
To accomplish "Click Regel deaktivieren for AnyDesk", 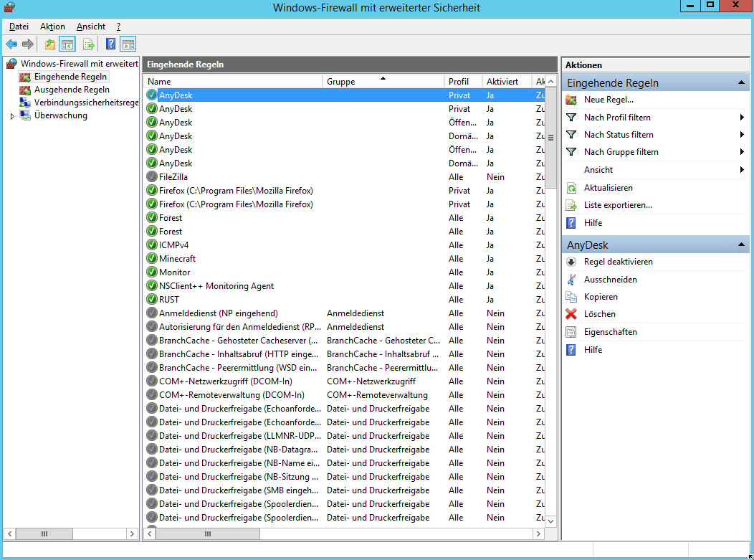I will coord(618,262).
